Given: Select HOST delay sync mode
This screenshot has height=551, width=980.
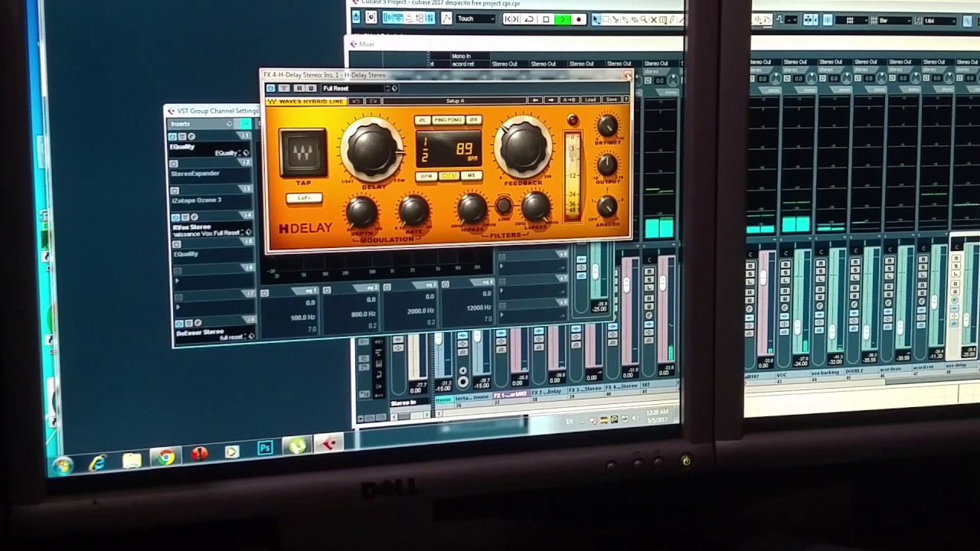Looking at the screenshot, I should pyautogui.click(x=449, y=176).
